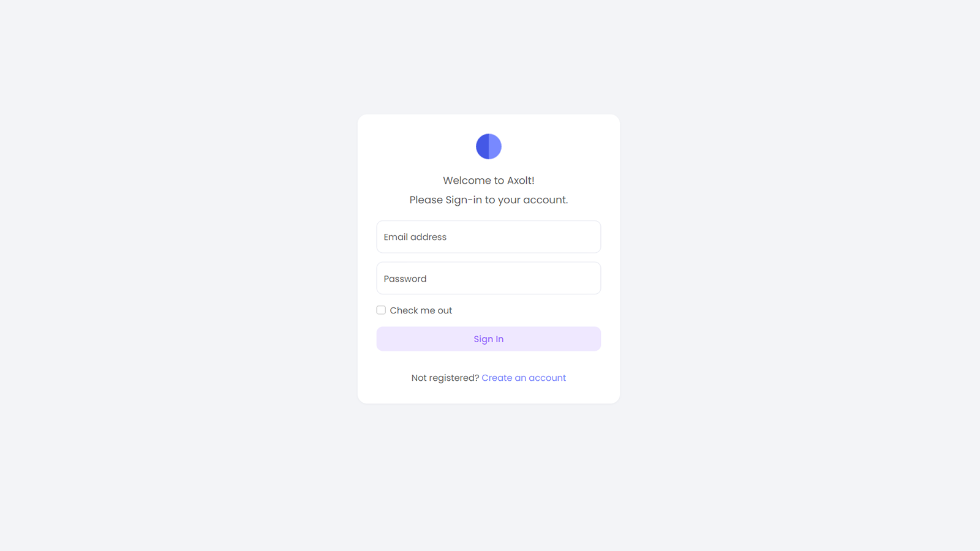Image resolution: width=980 pixels, height=551 pixels.
Task: Focus the Email address field
Action: tap(489, 237)
